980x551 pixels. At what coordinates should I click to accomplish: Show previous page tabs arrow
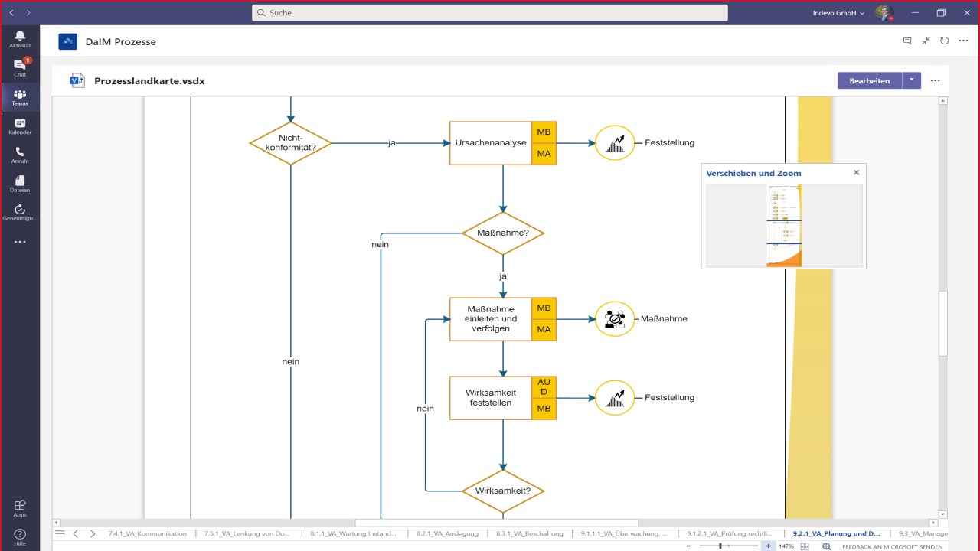76,533
